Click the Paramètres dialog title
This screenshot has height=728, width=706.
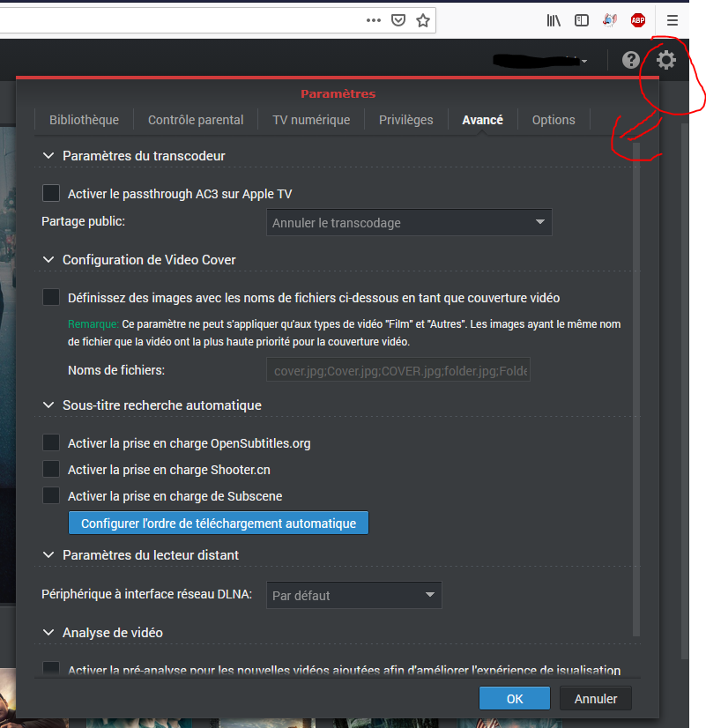coord(338,93)
